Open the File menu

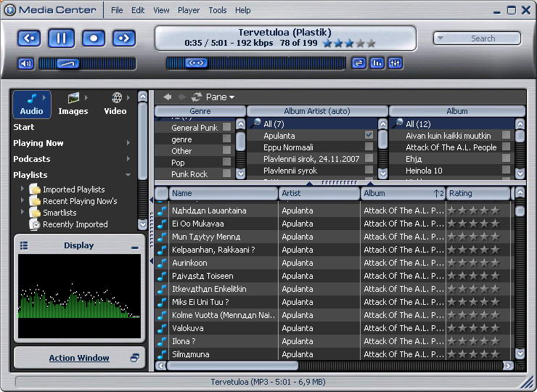[117, 10]
